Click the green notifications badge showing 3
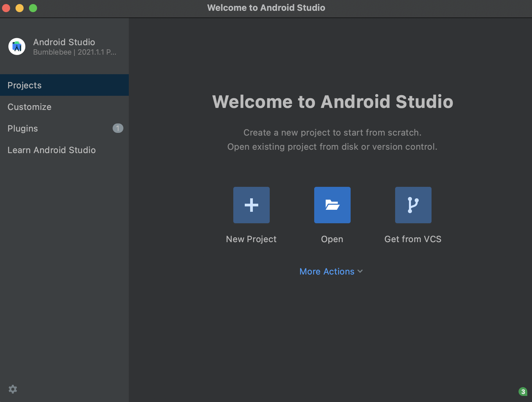Viewport: 532px width, 402px height. tap(523, 392)
